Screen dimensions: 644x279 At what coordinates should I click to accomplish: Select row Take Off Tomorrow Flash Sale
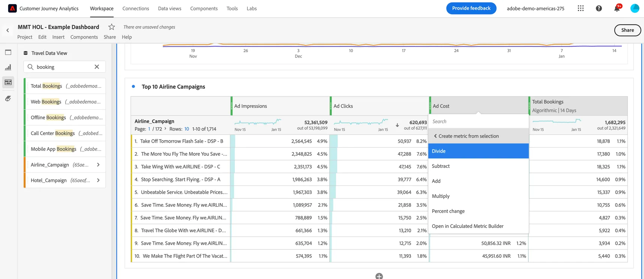[182, 141]
